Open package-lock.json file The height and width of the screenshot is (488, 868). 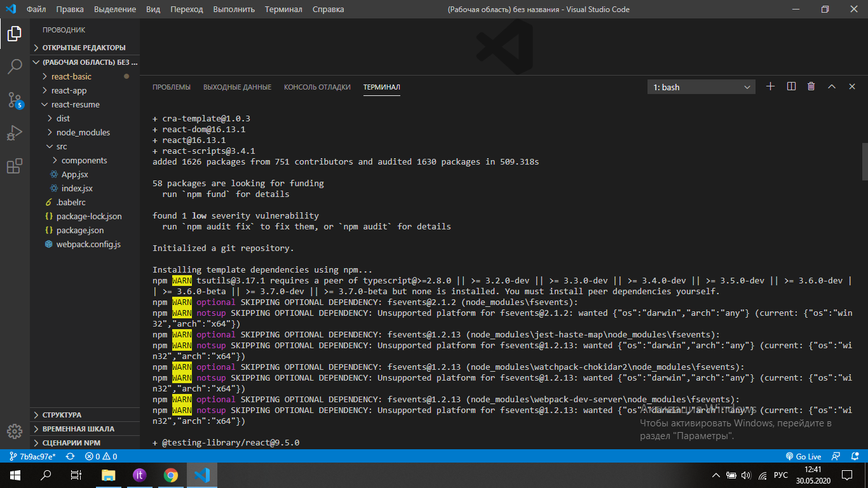click(85, 216)
